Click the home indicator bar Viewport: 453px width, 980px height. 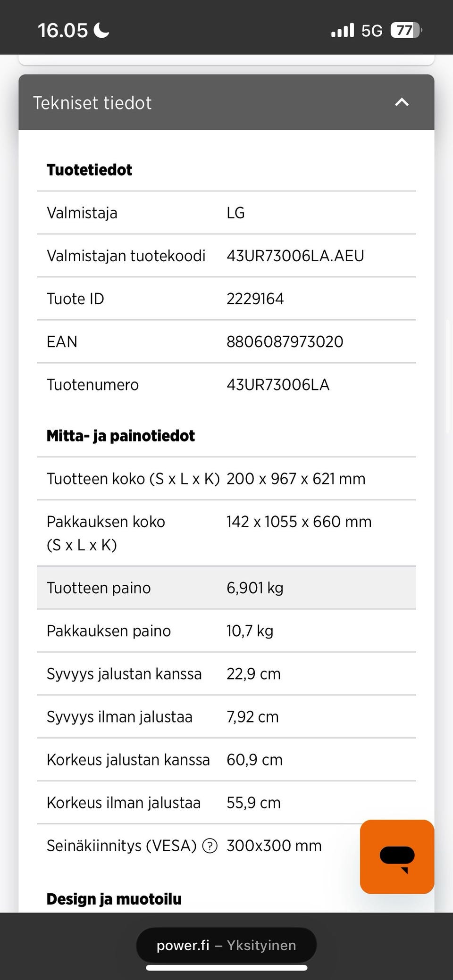pyautogui.click(x=226, y=968)
